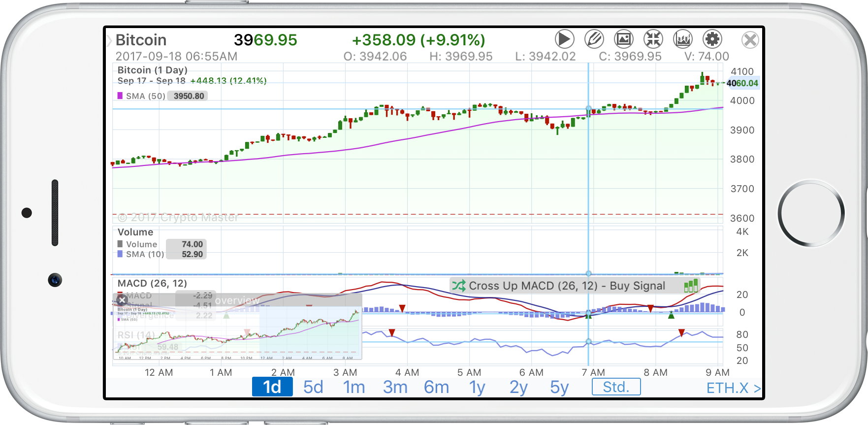868x425 pixels.
Task: Click the 3700 price axis label
Action: [742, 189]
